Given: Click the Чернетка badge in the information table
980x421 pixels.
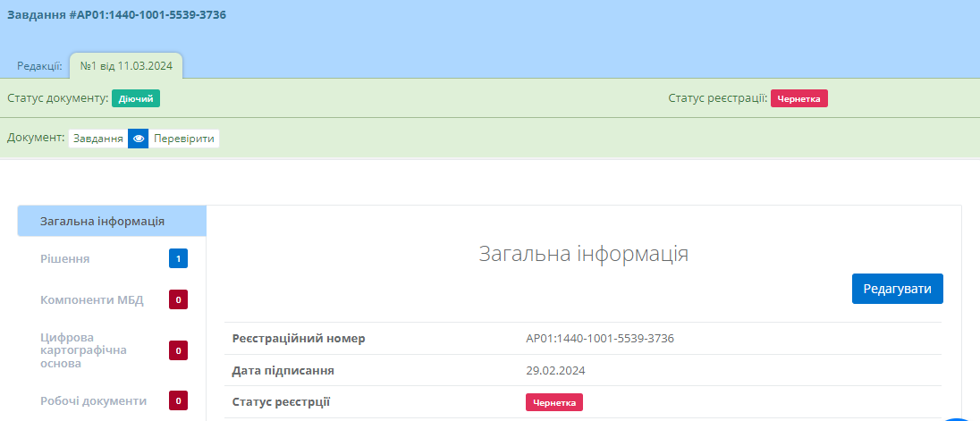Looking at the screenshot, I should tap(553, 402).
